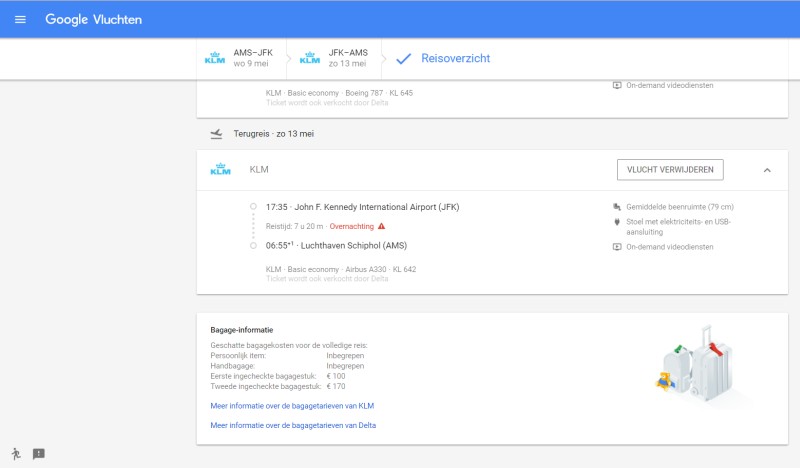Click the accessibility figure icon

pyautogui.click(x=16, y=453)
